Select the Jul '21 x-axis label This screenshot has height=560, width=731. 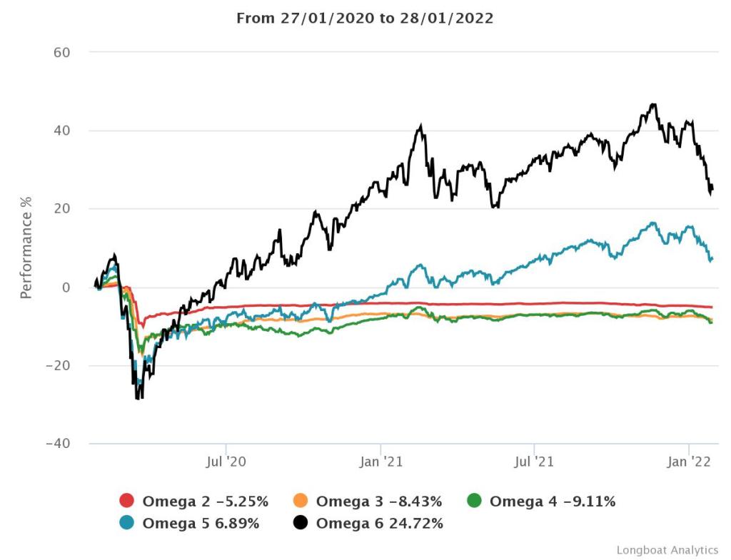click(535, 462)
